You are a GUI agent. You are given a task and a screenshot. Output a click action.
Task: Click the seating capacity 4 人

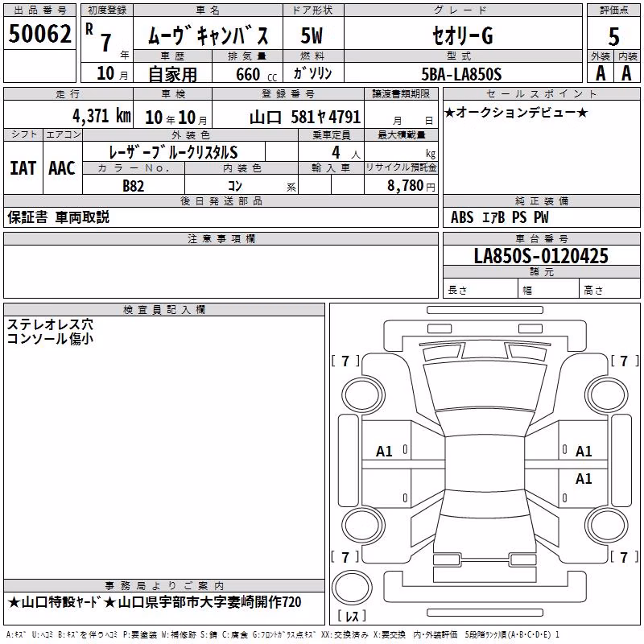tap(346, 153)
